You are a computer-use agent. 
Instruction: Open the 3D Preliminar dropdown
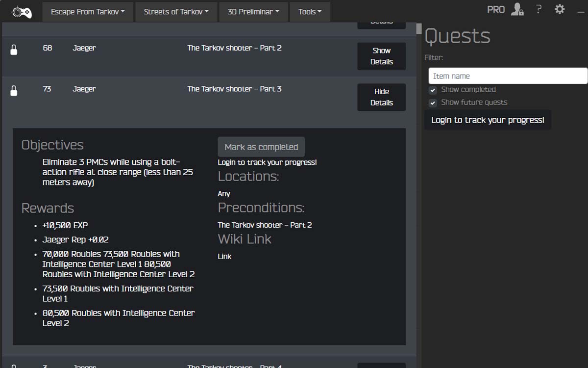(253, 12)
